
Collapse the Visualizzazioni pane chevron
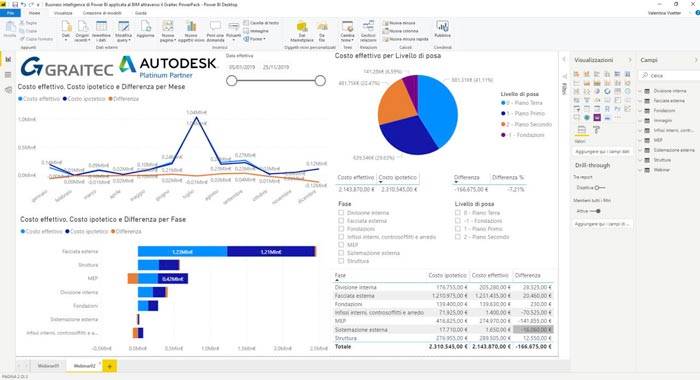click(630, 60)
